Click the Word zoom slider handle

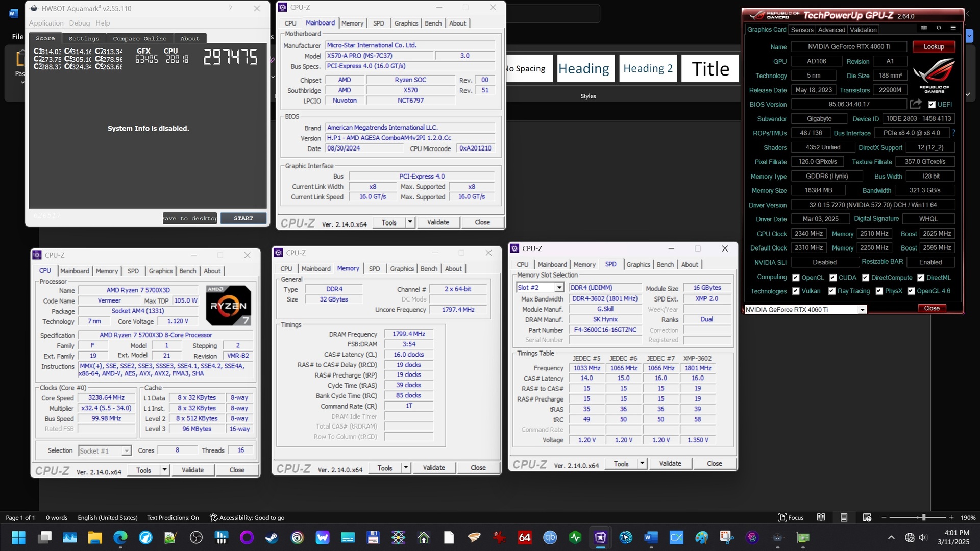tap(923, 517)
